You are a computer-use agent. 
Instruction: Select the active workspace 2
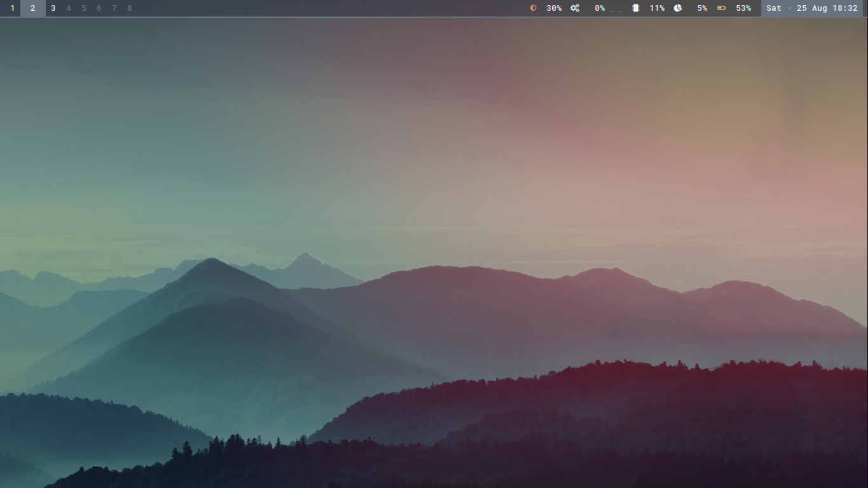[33, 8]
